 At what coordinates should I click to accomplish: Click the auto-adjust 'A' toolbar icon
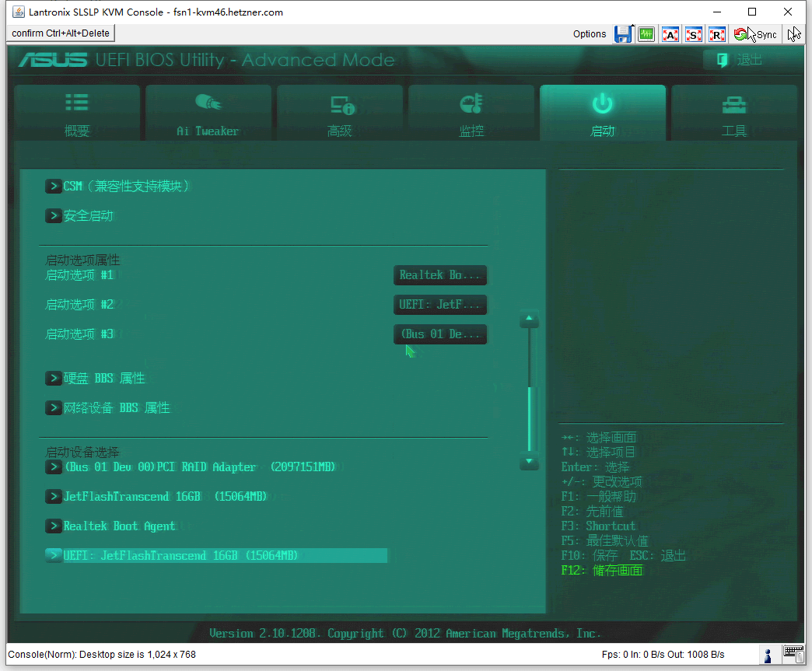tap(670, 34)
